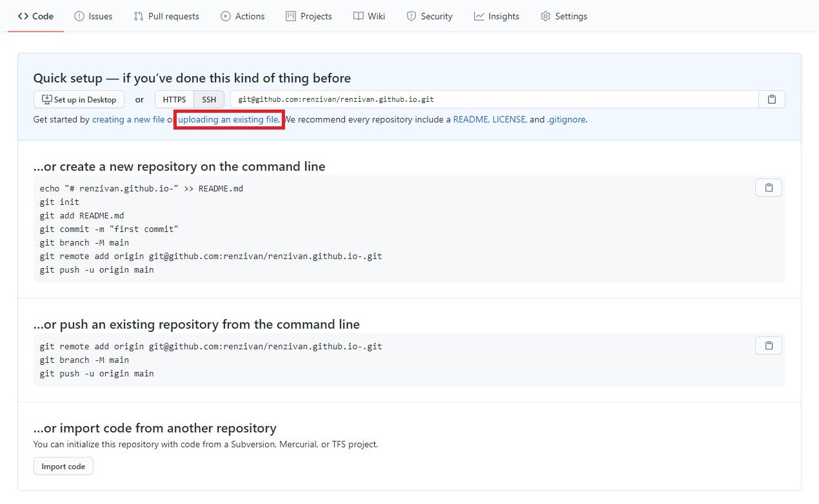Follow the creating a new file link

coord(128,119)
